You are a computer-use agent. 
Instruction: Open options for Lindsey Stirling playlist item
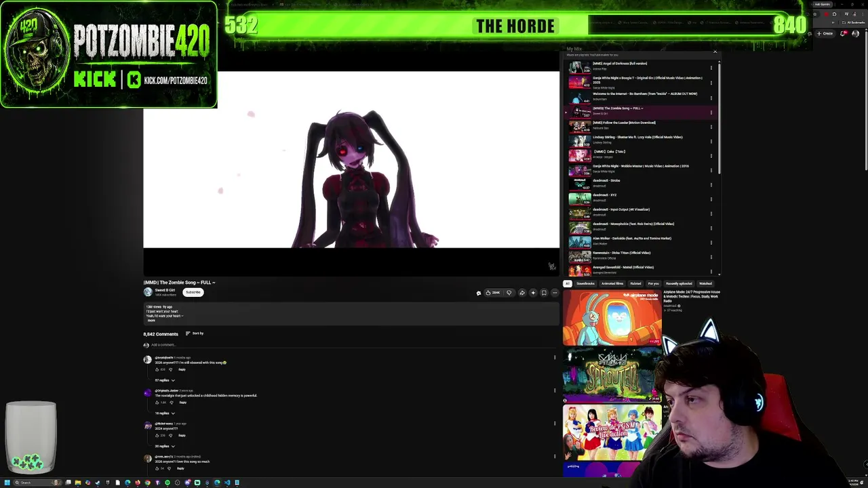711,140
